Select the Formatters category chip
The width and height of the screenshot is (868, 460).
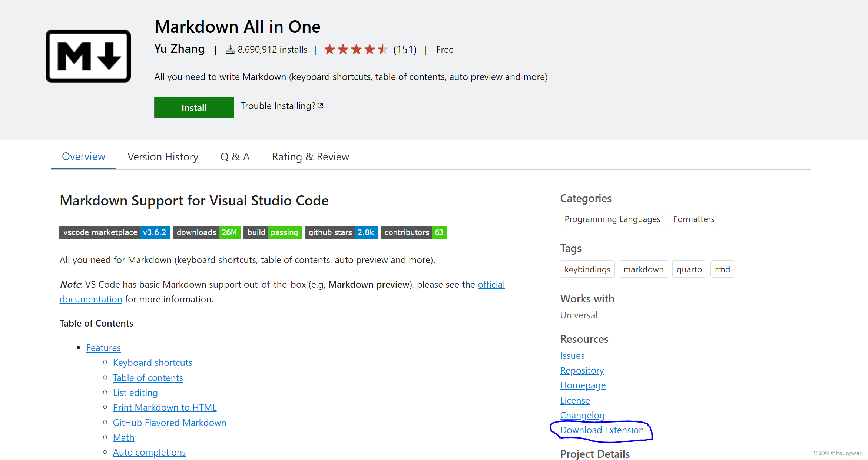(693, 219)
